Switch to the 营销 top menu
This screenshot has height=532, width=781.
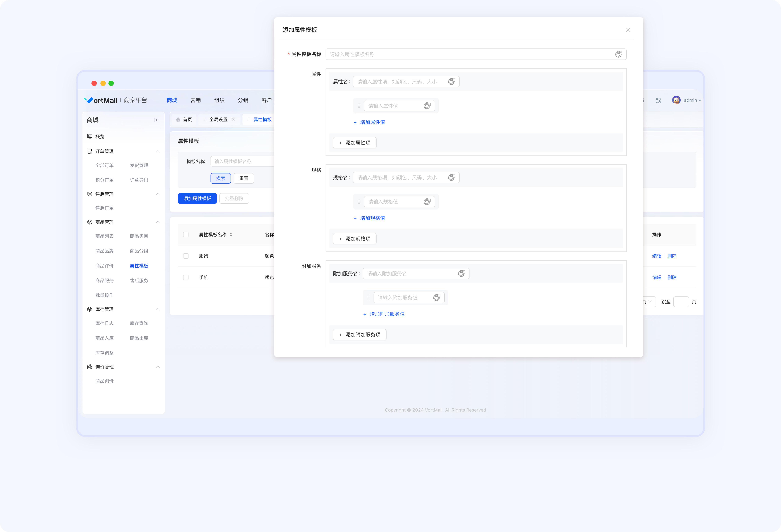[x=196, y=100]
